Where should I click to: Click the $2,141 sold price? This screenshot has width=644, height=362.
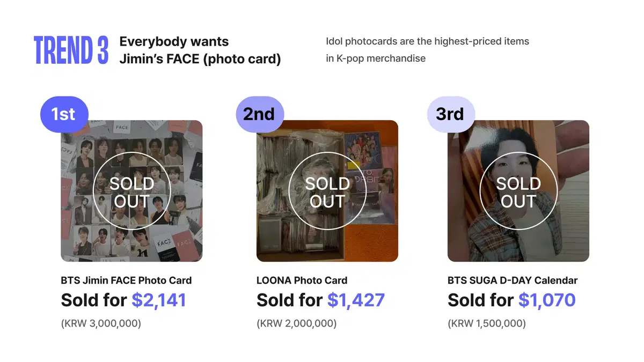159,300
